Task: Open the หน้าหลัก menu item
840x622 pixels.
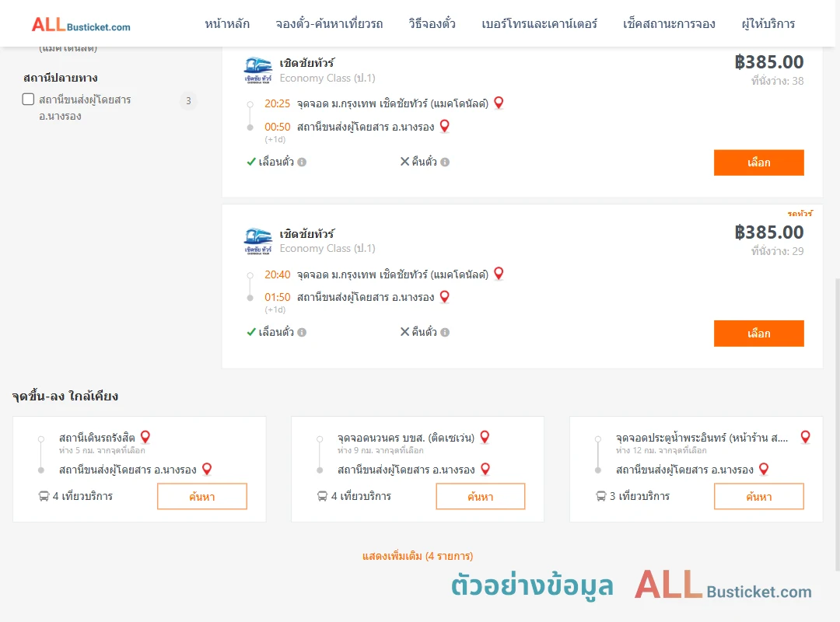Action: tap(227, 24)
